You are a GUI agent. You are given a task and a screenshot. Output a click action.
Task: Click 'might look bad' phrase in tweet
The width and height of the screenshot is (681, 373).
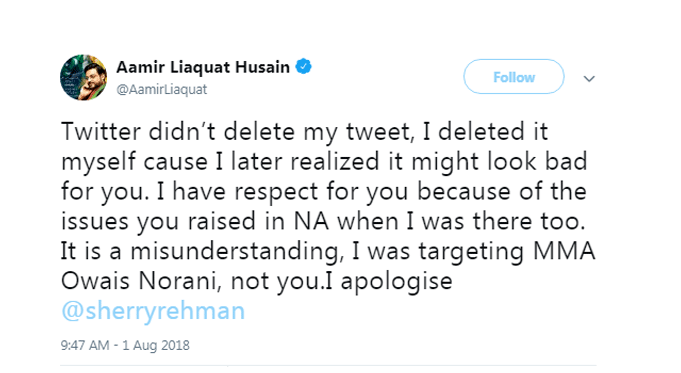click(x=499, y=162)
